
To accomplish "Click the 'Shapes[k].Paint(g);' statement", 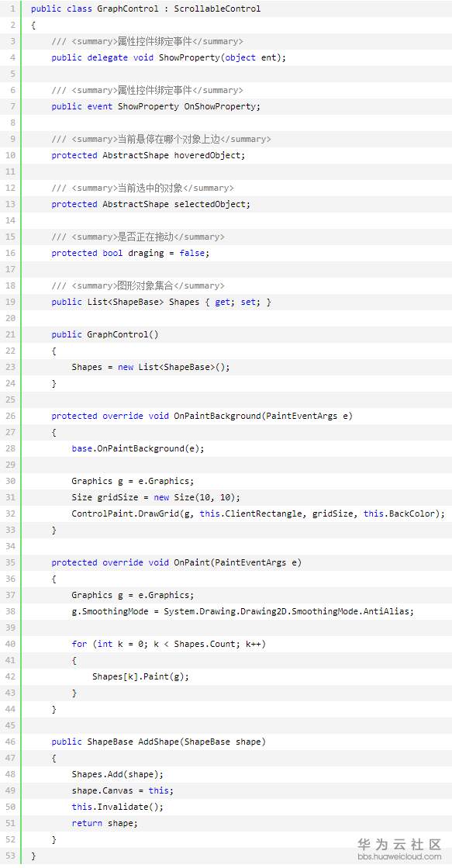I will point(140,676).
